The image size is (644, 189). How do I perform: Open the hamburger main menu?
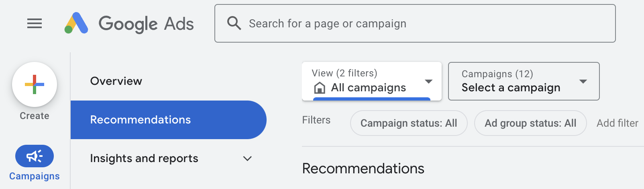click(x=35, y=24)
